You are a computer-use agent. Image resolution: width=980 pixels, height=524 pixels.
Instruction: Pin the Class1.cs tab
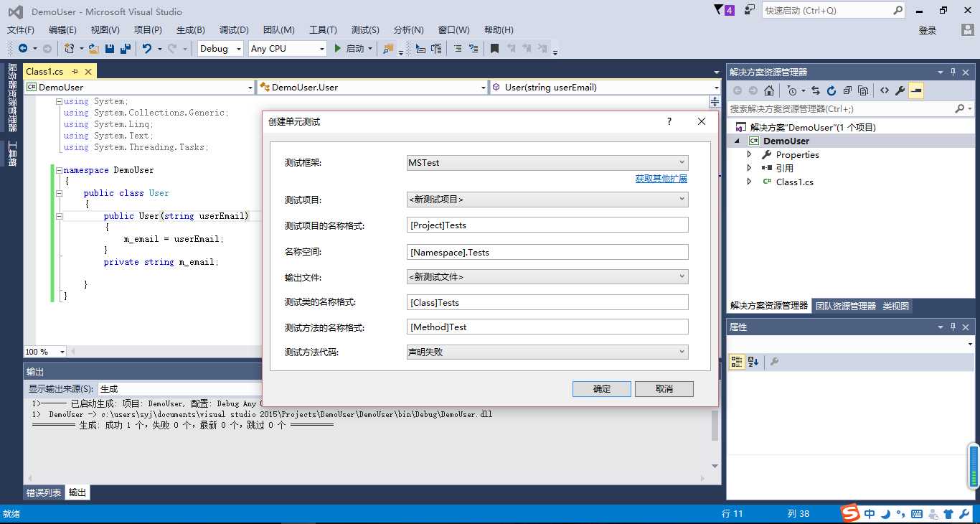tap(75, 71)
